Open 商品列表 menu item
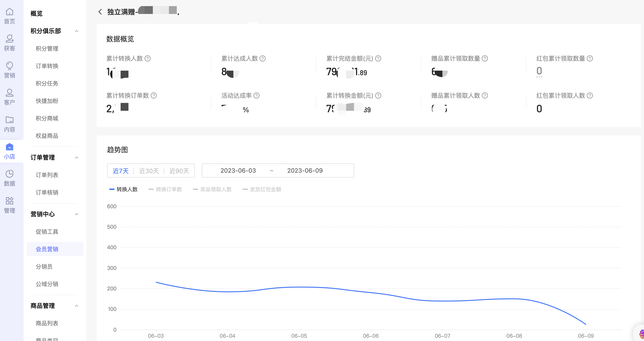The width and height of the screenshot is (644, 341). tap(47, 324)
